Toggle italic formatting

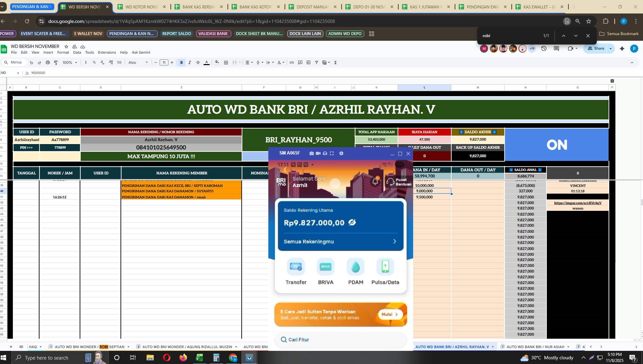pyautogui.click(x=190, y=62)
